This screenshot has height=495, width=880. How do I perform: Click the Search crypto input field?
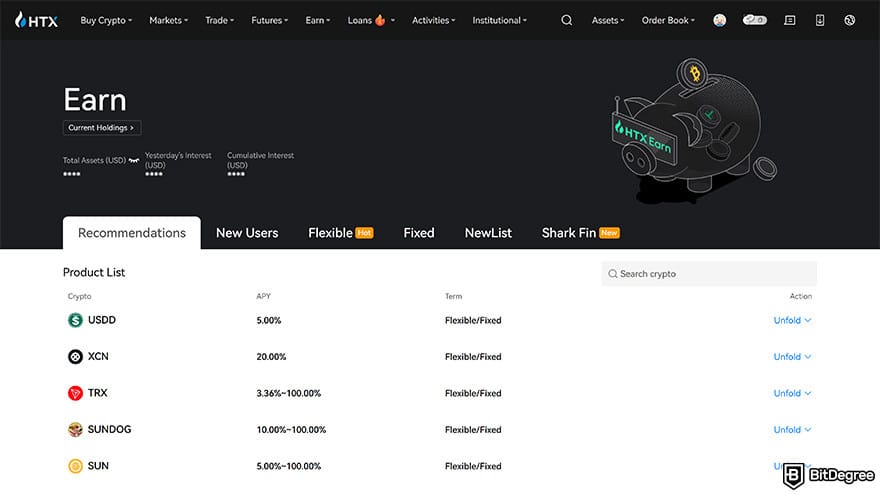tap(710, 274)
